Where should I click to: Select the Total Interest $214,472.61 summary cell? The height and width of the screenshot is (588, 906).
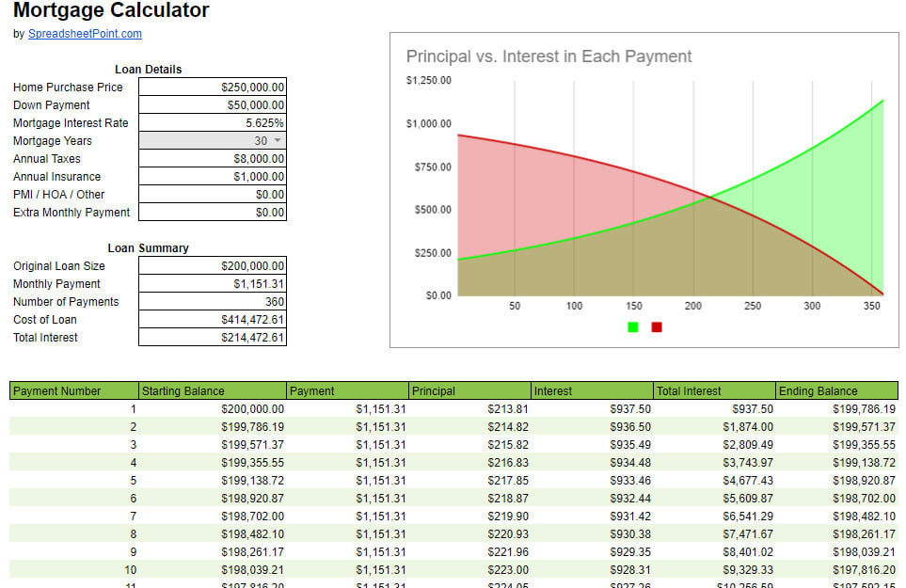point(213,338)
